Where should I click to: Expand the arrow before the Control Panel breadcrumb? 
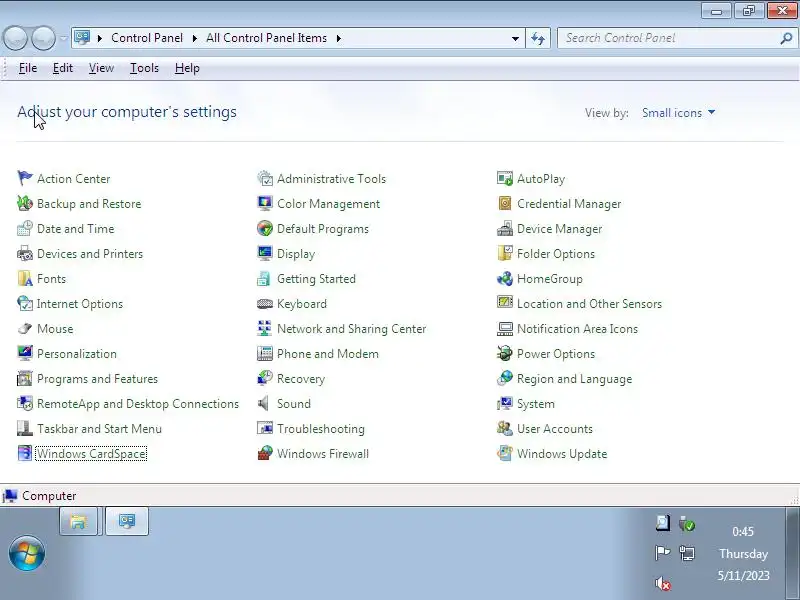[100, 38]
